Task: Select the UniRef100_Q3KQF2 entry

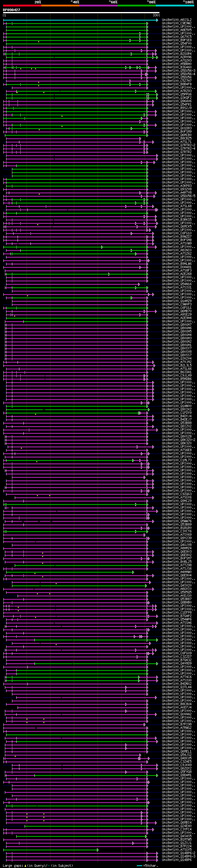Action: point(177,98)
